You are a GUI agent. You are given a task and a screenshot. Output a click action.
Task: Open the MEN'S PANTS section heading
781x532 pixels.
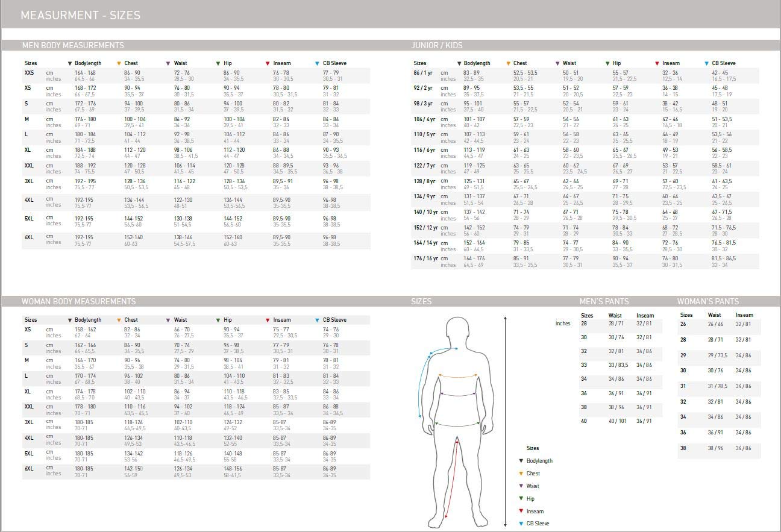(604, 301)
